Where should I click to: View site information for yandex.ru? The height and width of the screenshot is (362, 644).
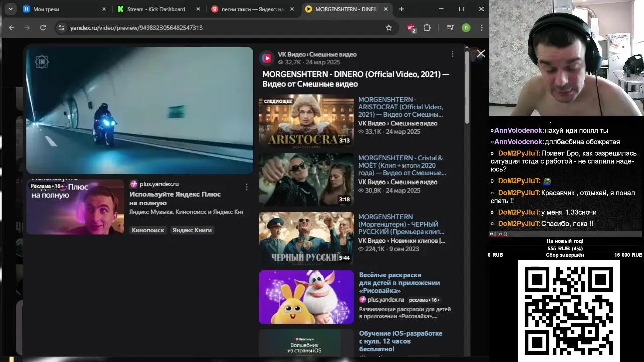click(61, 28)
